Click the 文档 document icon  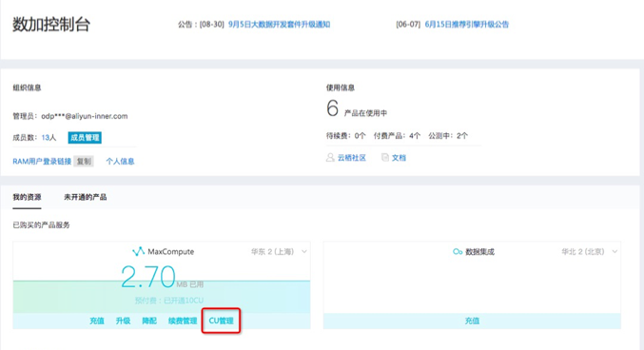coord(385,158)
